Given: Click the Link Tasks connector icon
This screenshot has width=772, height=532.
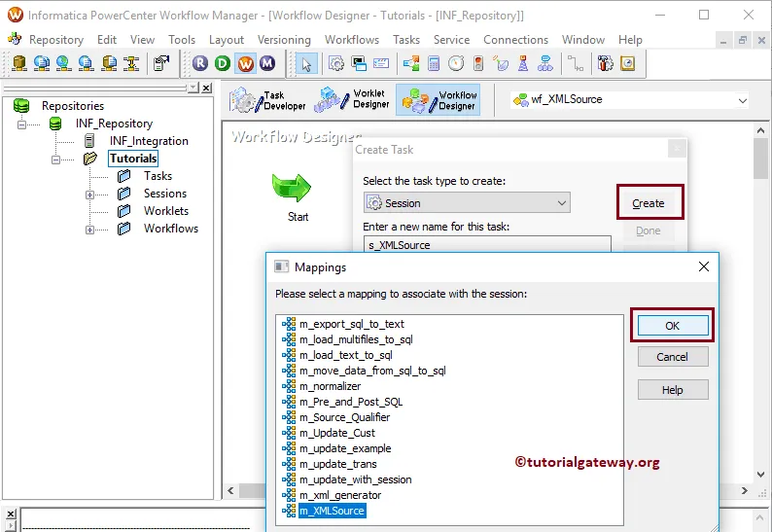Looking at the screenshot, I should (x=575, y=63).
